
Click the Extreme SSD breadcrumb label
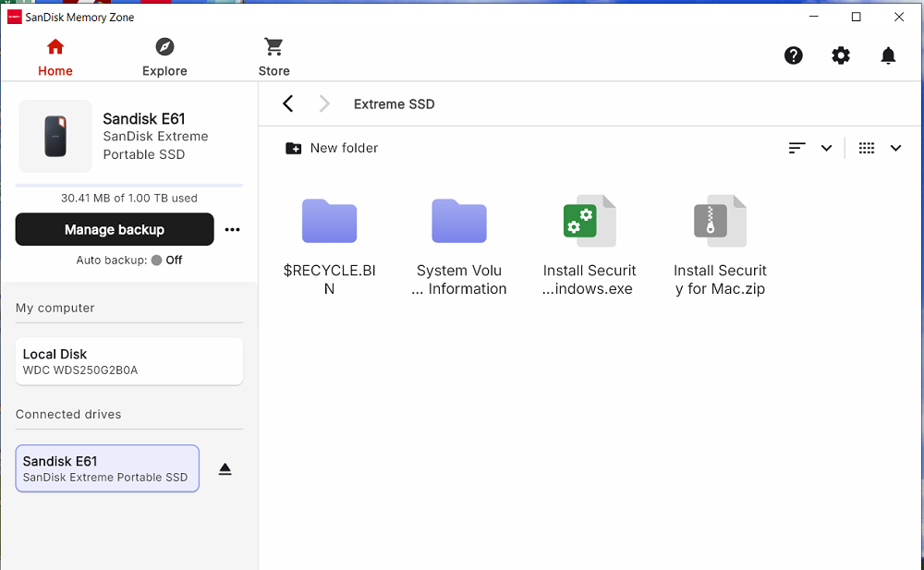pyautogui.click(x=395, y=104)
